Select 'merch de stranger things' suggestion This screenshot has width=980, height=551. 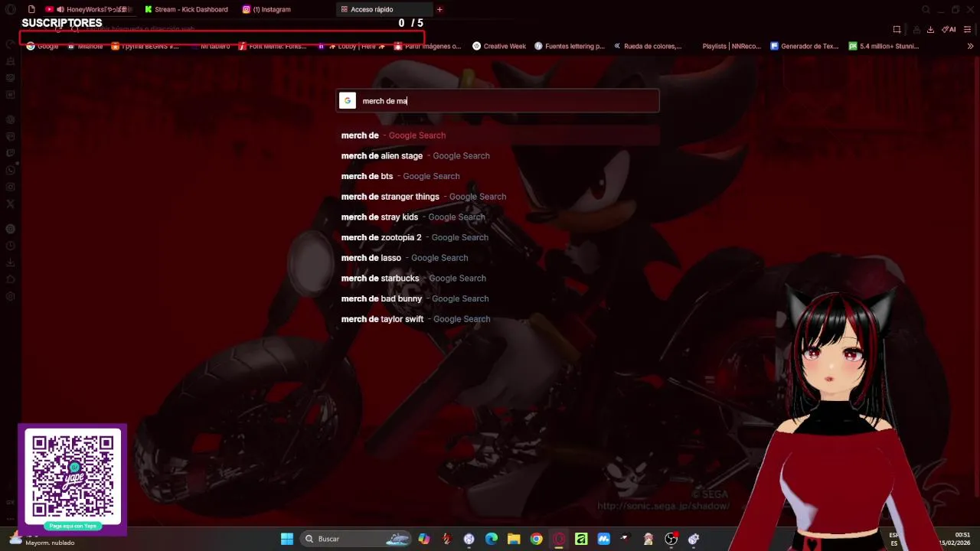coord(498,197)
